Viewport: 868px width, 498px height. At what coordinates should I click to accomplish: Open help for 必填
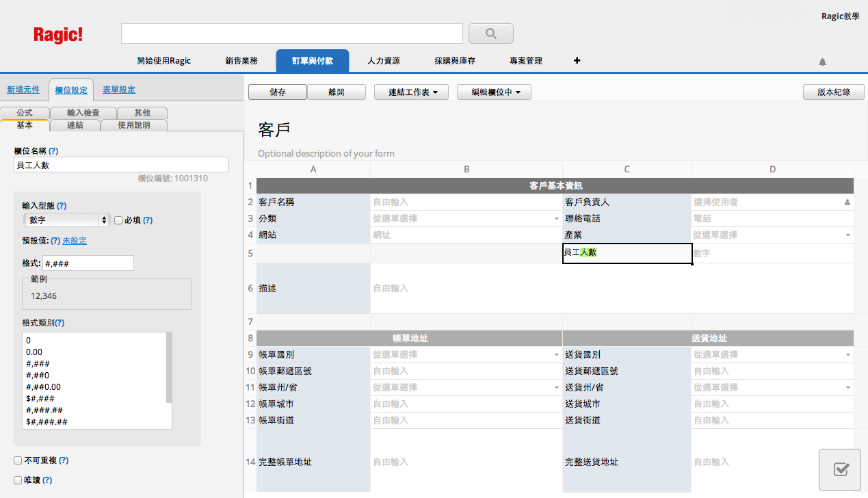tap(148, 220)
